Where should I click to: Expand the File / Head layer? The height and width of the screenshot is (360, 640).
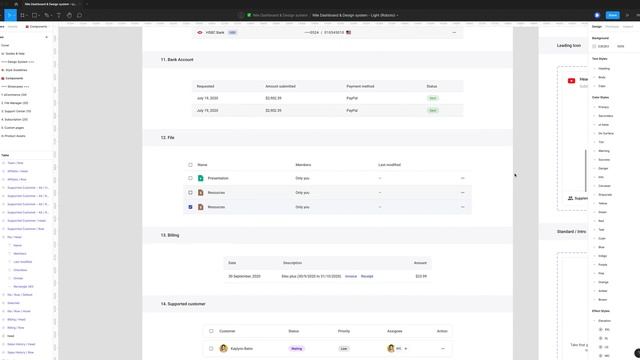click(4, 237)
